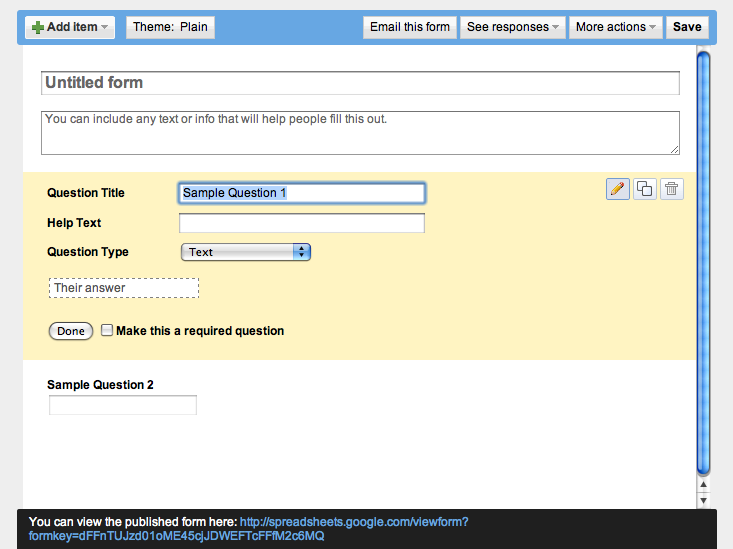This screenshot has height=549, width=733.
Task: Click the duplicate question icon
Action: coord(645,189)
